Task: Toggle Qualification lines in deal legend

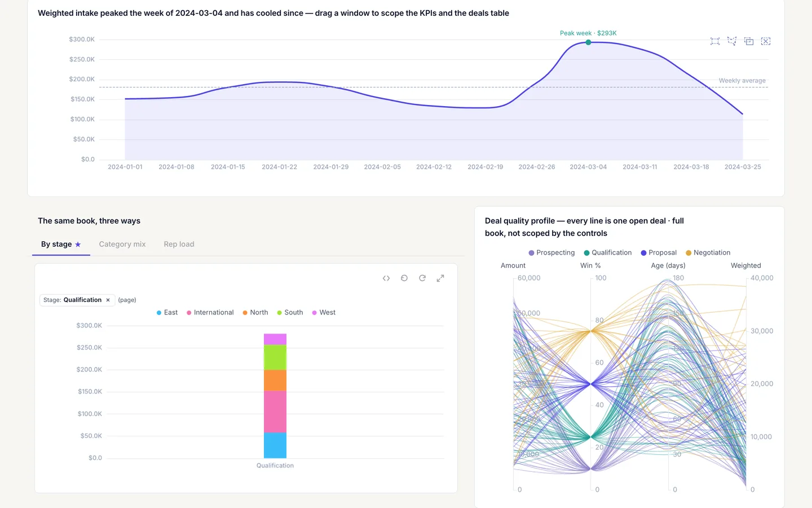Action: click(x=608, y=253)
